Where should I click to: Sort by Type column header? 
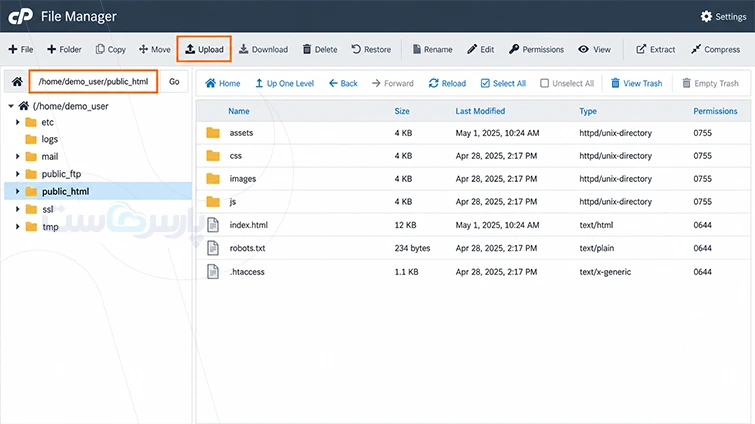coord(588,111)
